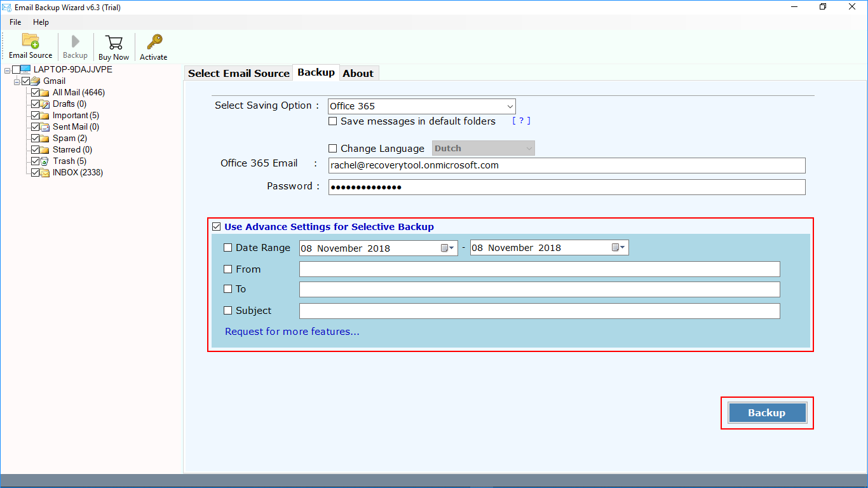Select the LAPTOP-9DAJJVPE computer icon
Screen dimensions: 868x488
click(x=26, y=69)
